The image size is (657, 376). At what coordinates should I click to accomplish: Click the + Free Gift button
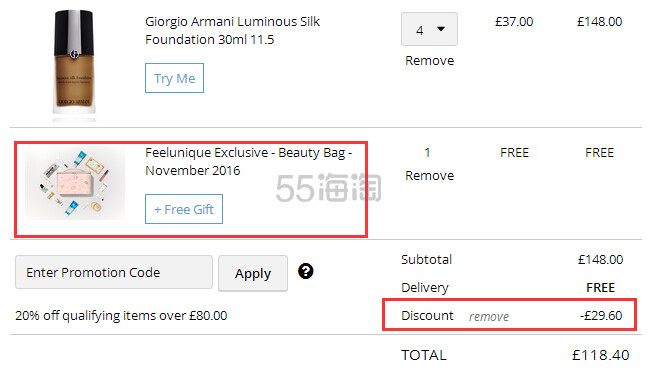(184, 209)
